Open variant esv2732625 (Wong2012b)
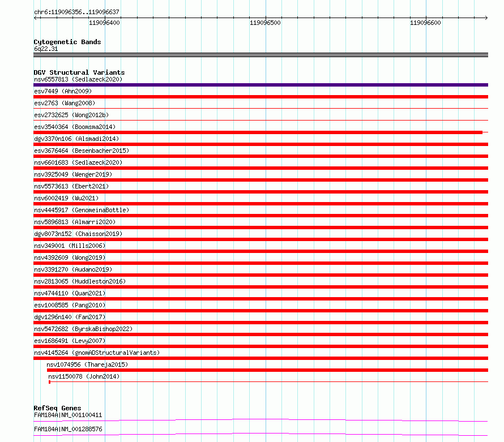 pyautogui.click(x=71, y=115)
